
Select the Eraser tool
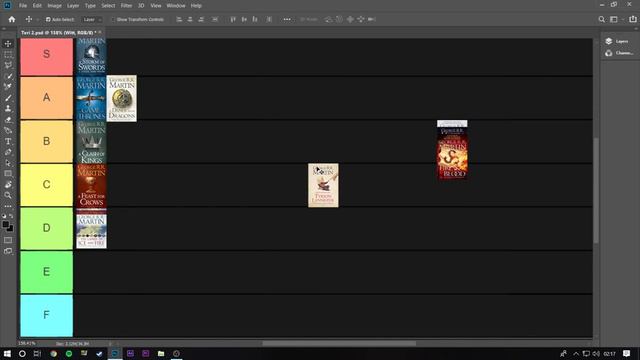tap(8, 120)
